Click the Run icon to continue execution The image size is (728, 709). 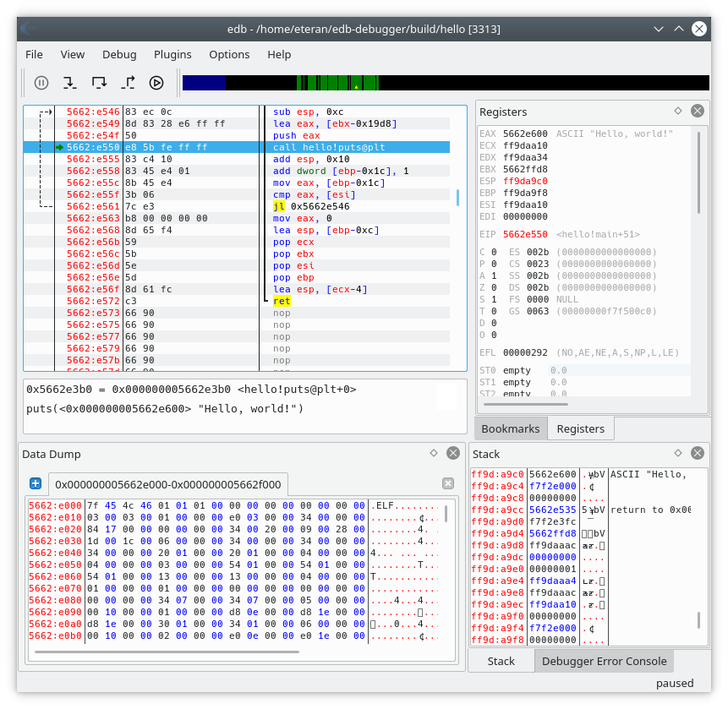pyautogui.click(x=156, y=82)
